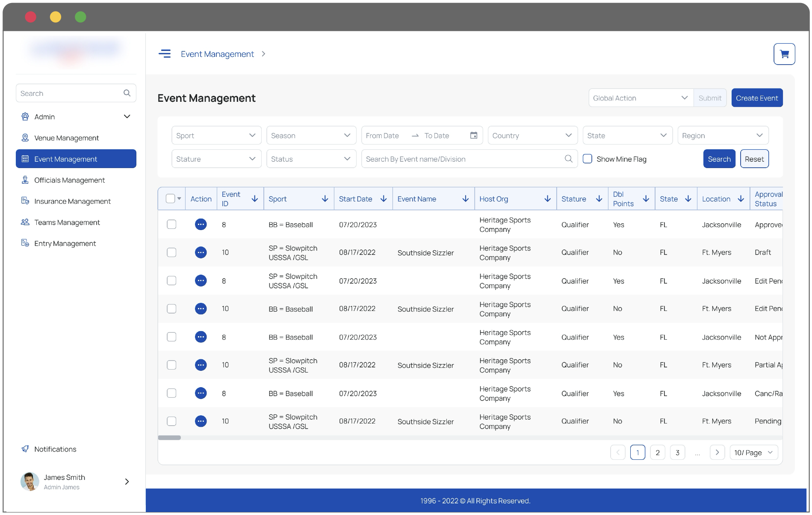Check the row with Draft status

point(171,252)
